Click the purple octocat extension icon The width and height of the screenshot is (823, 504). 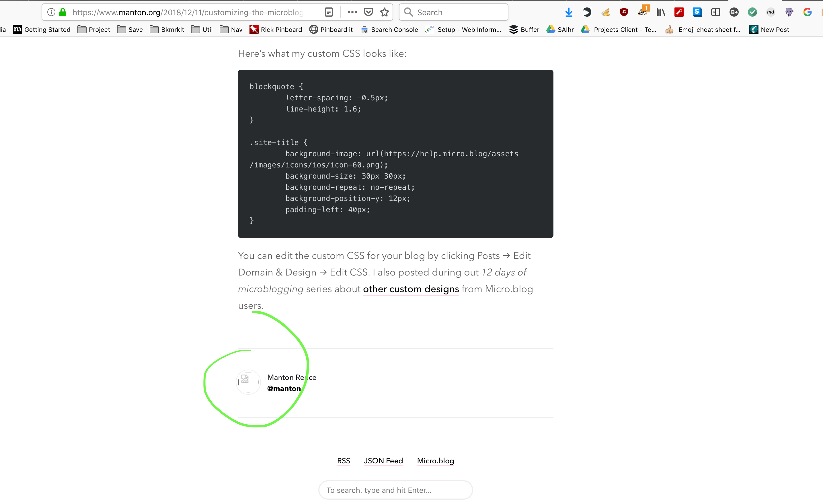789,12
